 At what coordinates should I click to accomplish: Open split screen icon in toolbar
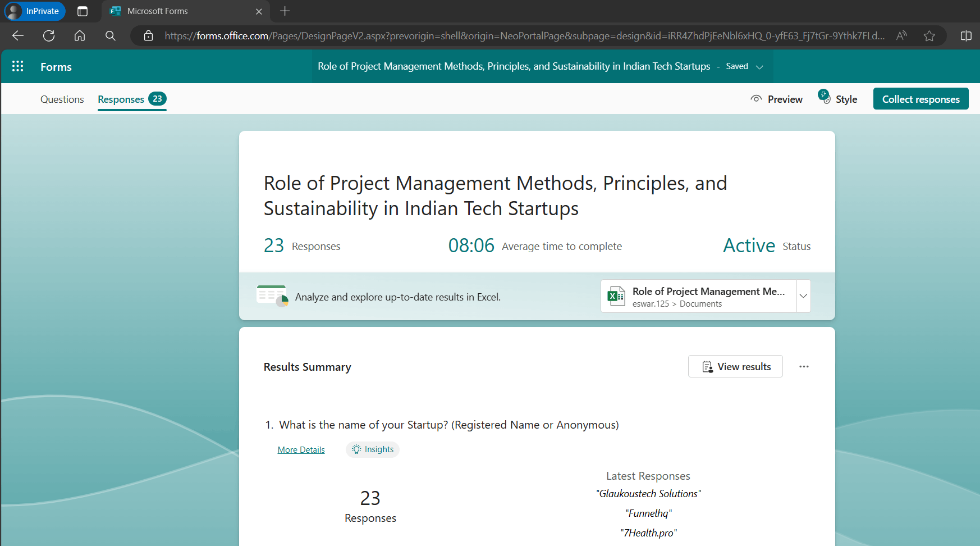[x=966, y=36]
